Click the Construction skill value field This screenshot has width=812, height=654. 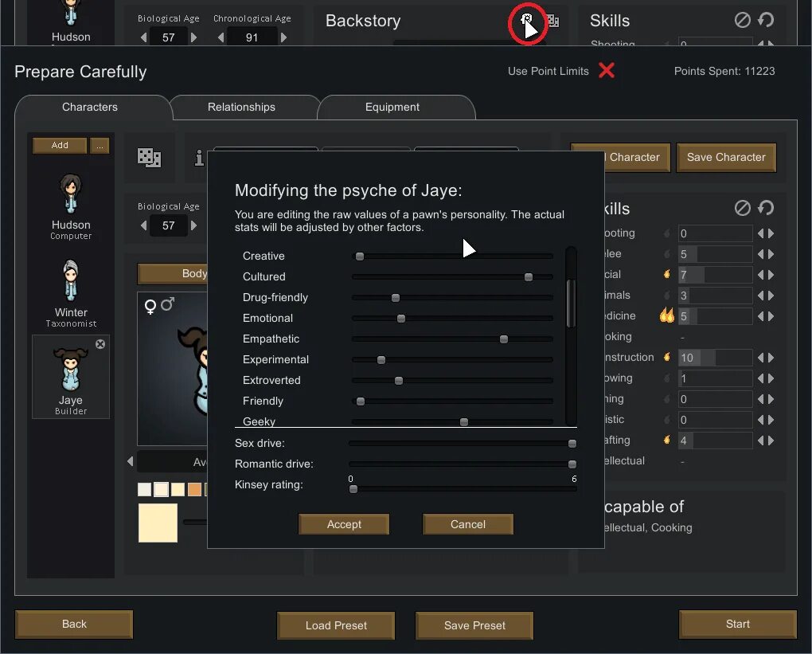(715, 358)
